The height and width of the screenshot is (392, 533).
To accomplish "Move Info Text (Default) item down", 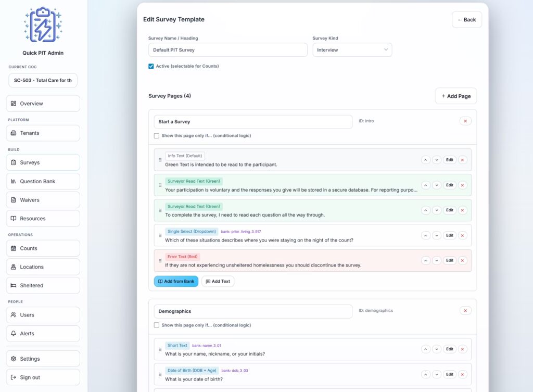I will point(437,160).
